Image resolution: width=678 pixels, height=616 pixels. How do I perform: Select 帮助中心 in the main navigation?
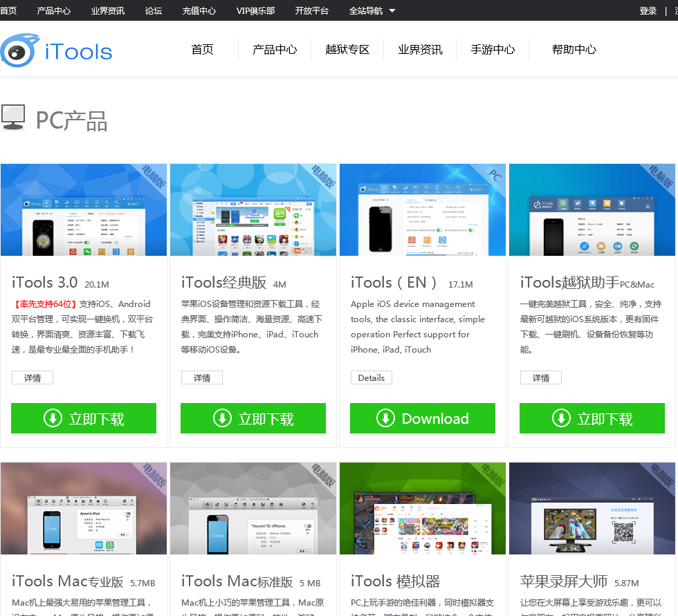coord(574,50)
